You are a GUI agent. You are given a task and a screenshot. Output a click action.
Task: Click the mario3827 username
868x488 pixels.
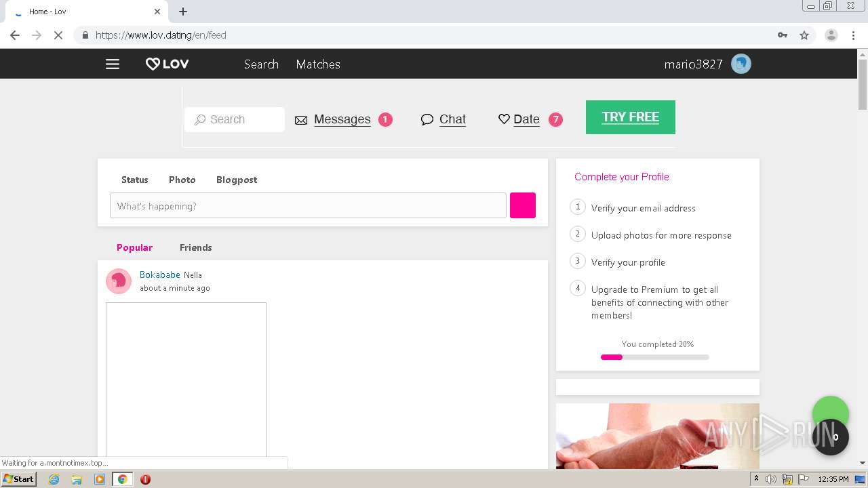[x=693, y=64]
